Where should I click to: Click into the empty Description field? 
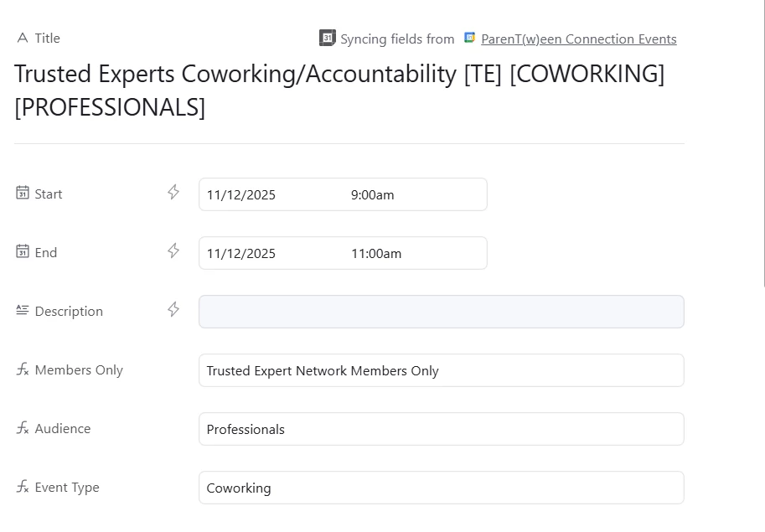tap(441, 312)
